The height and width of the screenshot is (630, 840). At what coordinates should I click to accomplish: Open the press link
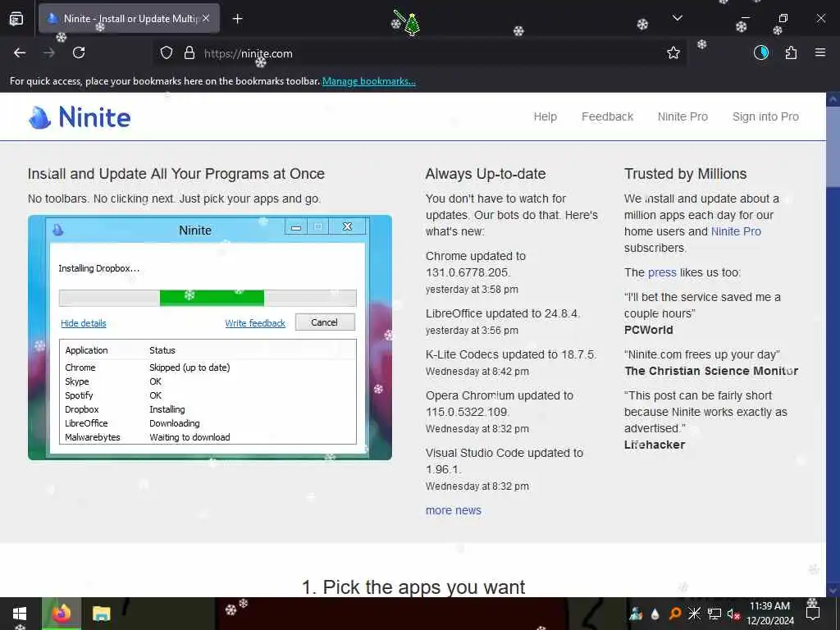(662, 272)
